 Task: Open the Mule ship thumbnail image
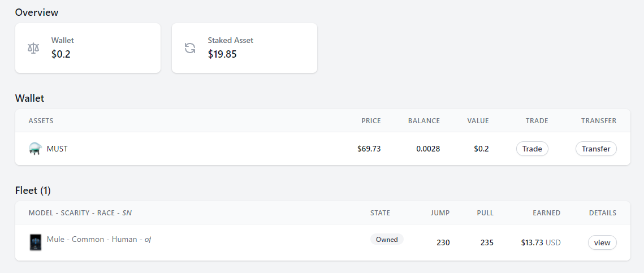[35, 242]
